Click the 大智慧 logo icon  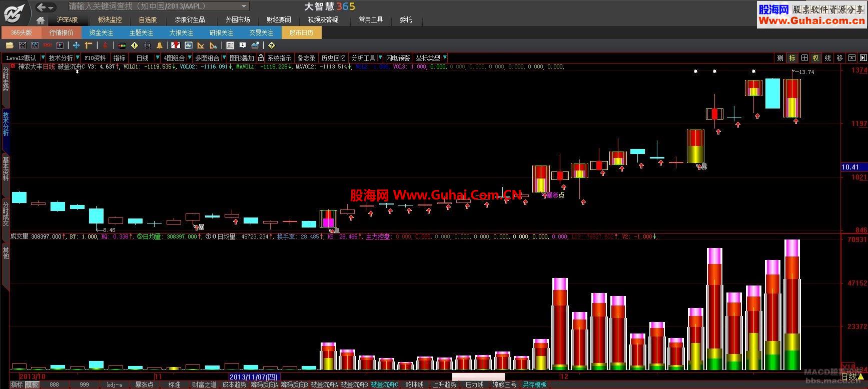(x=13, y=12)
